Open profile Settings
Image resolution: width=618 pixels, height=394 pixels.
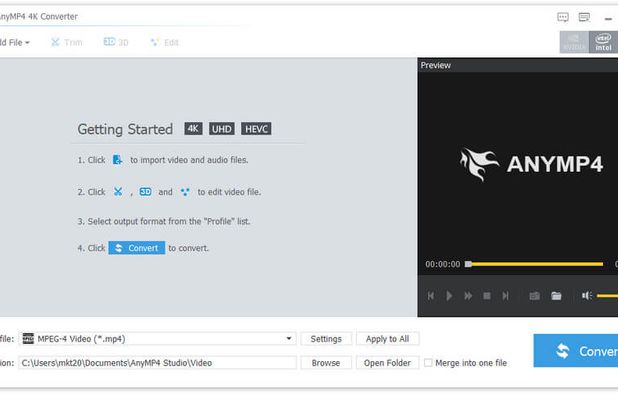click(x=326, y=339)
